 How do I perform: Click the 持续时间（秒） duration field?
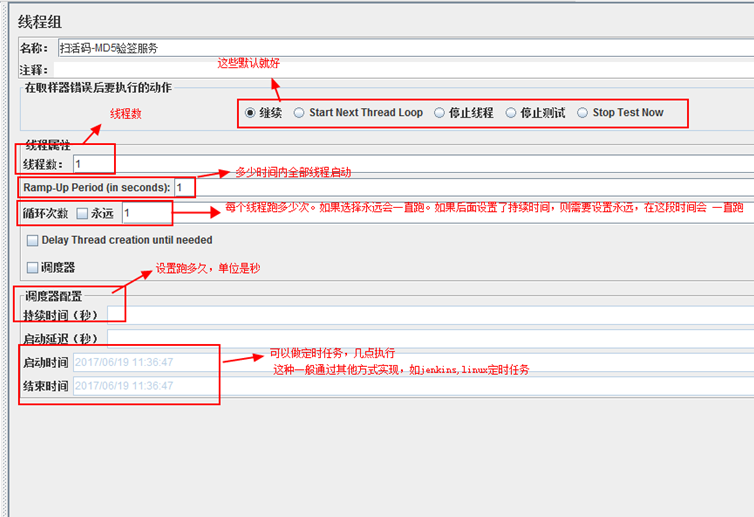[430, 315]
